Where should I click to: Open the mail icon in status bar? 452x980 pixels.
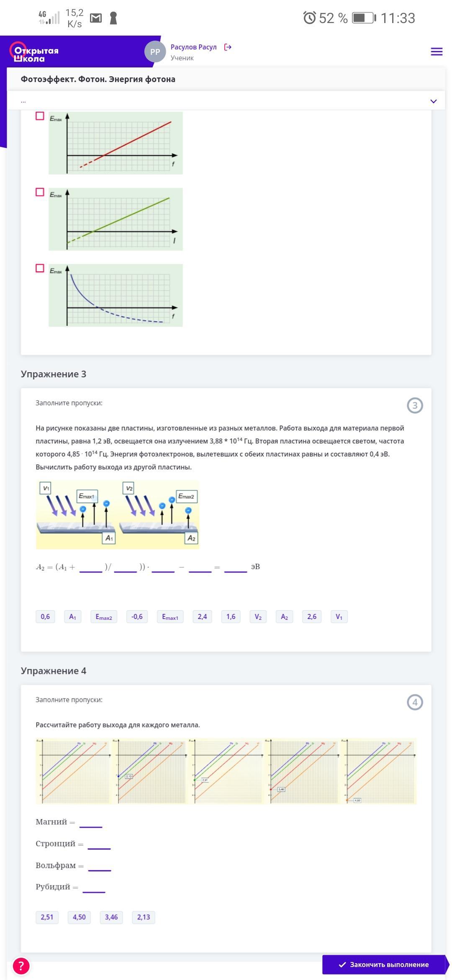96,18
